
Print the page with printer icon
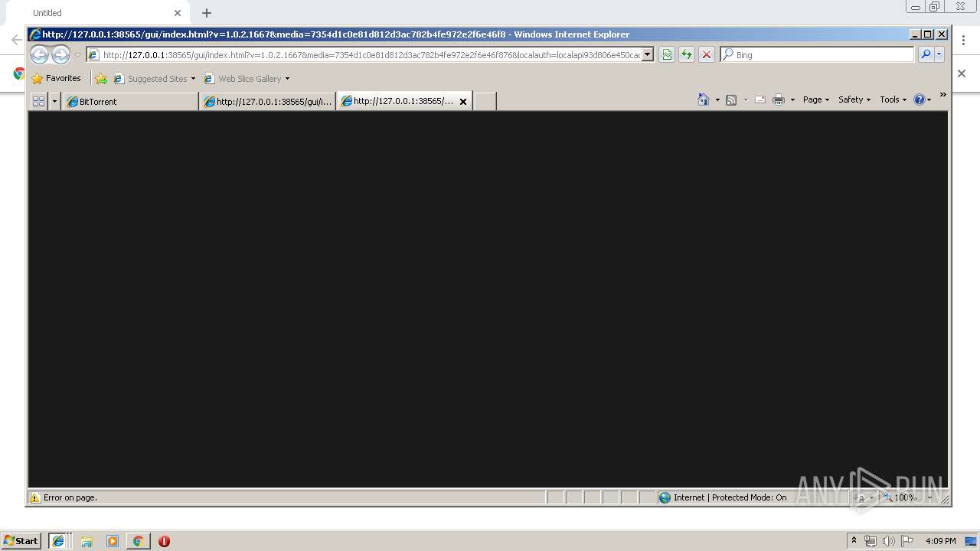point(779,99)
